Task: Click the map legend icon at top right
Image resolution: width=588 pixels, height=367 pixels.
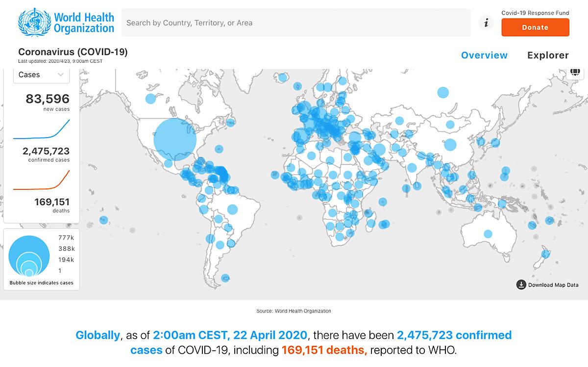Action: point(575,72)
